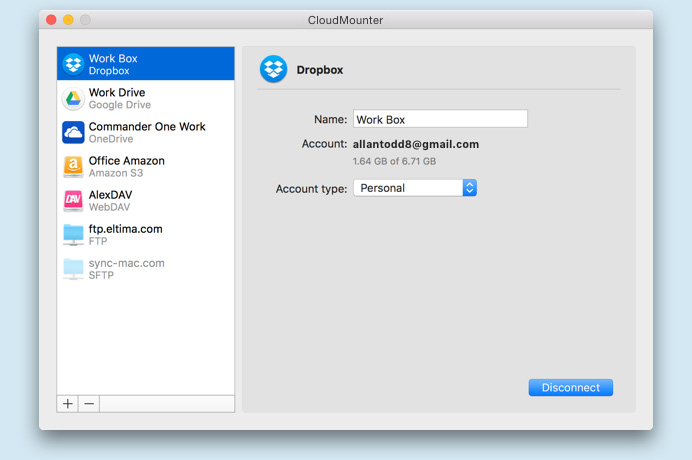This screenshot has width=692, height=460.
Task: Select the Office Amazon entry
Action: 146,166
